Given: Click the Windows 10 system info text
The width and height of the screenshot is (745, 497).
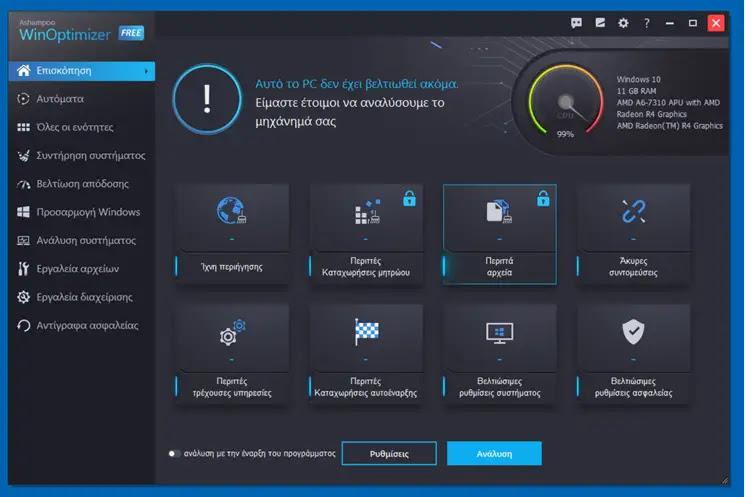Looking at the screenshot, I should (639, 79).
